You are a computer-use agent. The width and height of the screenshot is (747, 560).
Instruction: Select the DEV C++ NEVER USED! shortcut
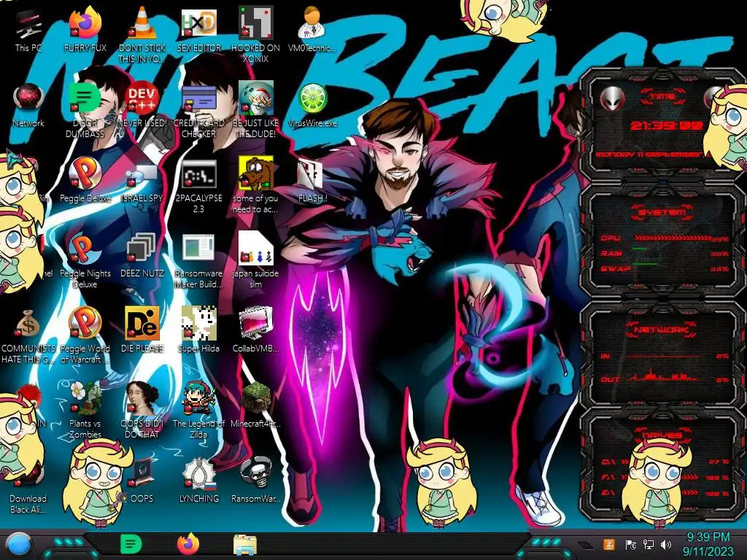pos(142,105)
